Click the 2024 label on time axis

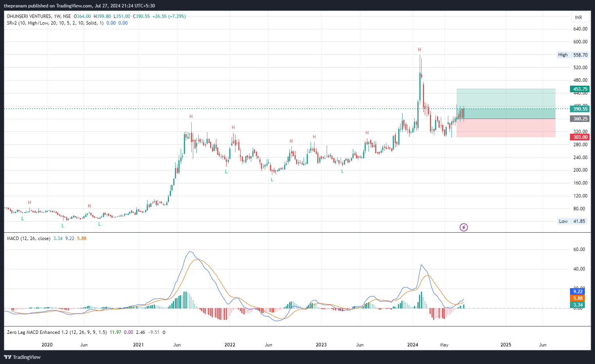[413, 345]
